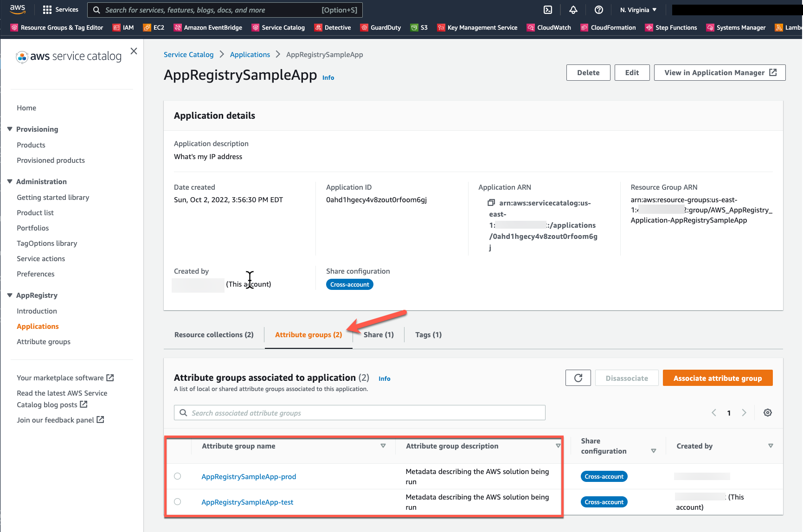Open Amazon EventBridge shortcut
The image size is (803, 532).
tap(208, 27)
